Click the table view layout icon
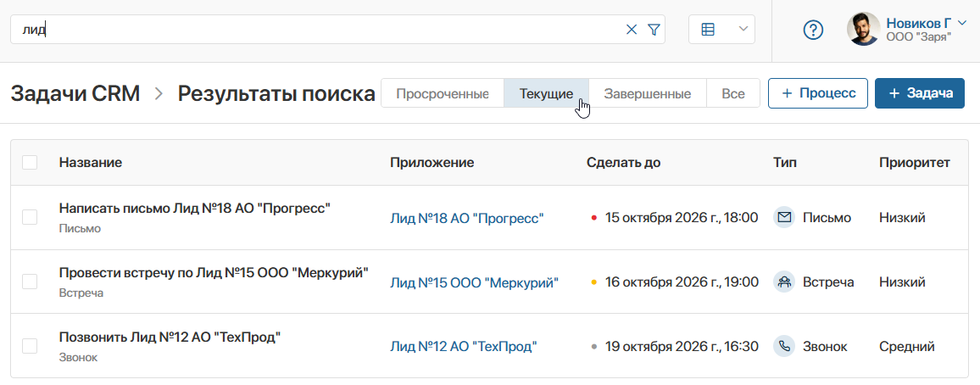 click(708, 30)
